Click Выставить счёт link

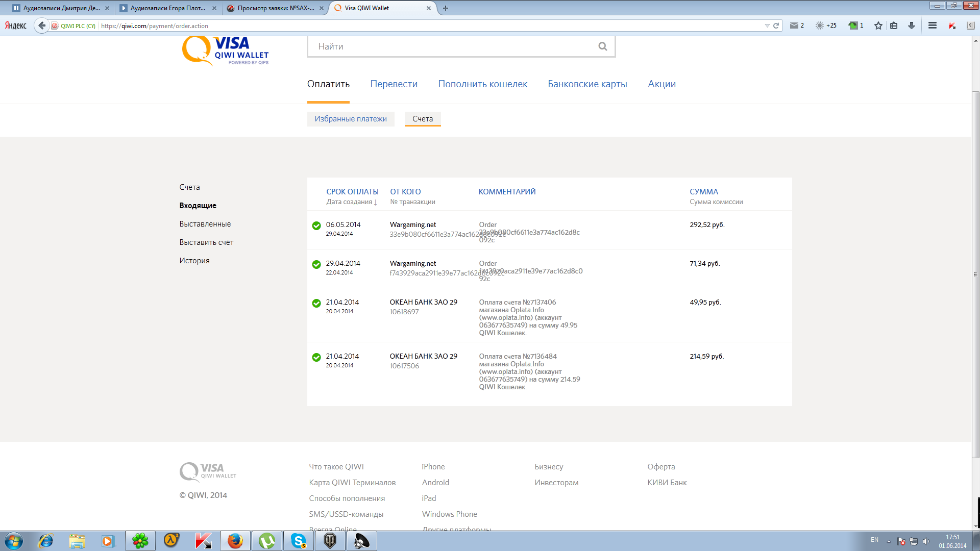point(206,242)
